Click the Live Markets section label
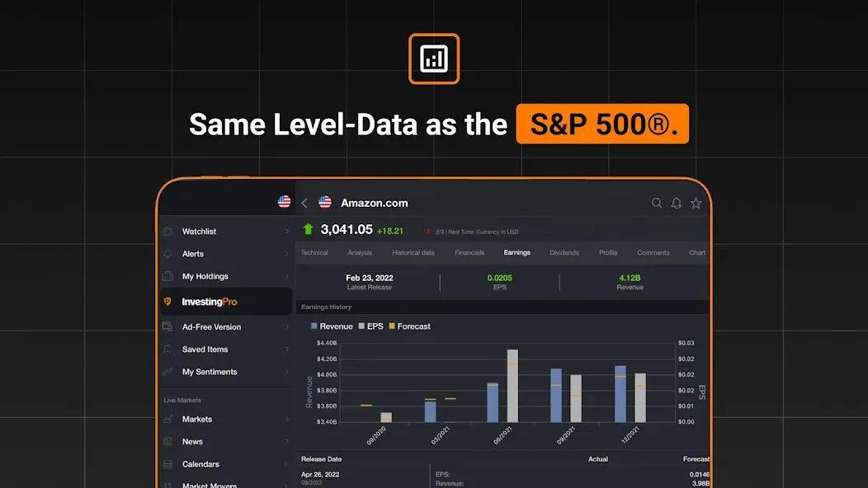The height and width of the screenshot is (488, 868). tap(182, 400)
